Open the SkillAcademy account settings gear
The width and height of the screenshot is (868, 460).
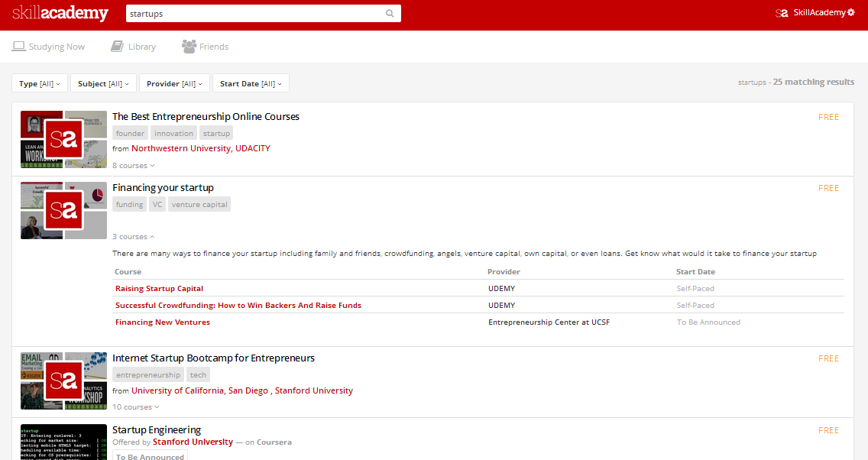[x=851, y=13]
